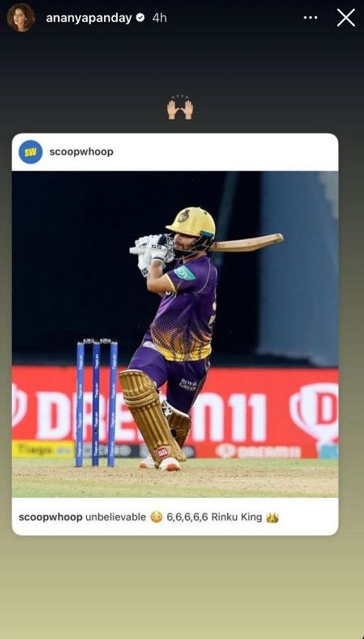Tap the raised hands emoji sticker
This screenshot has width=364, height=639.
tap(180, 108)
